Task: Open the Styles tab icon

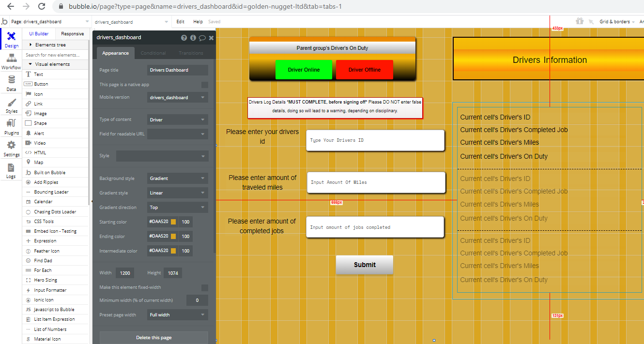Action: click(x=12, y=102)
